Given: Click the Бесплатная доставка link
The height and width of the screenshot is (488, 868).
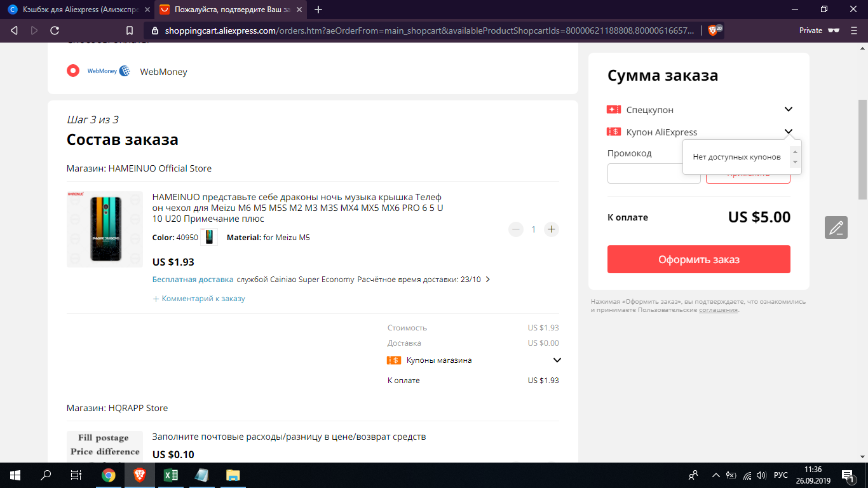Looking at the screenshot, I should (193, 280).
